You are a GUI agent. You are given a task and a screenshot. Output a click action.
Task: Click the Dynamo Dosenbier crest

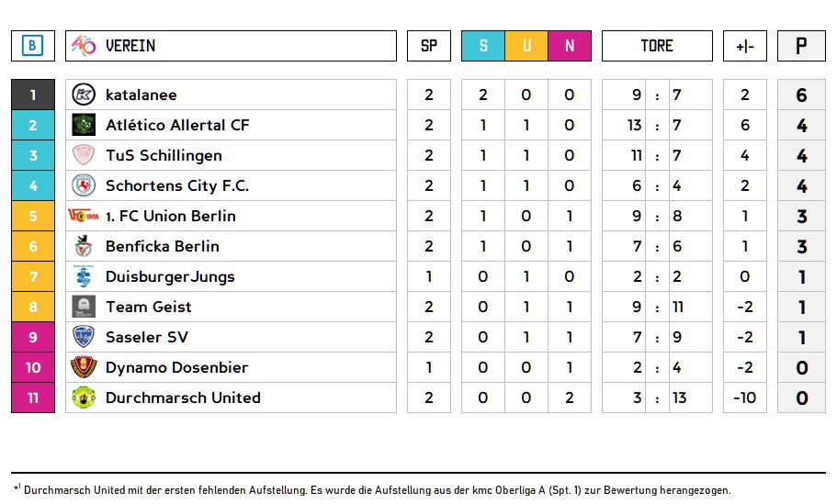pos(84,367)
